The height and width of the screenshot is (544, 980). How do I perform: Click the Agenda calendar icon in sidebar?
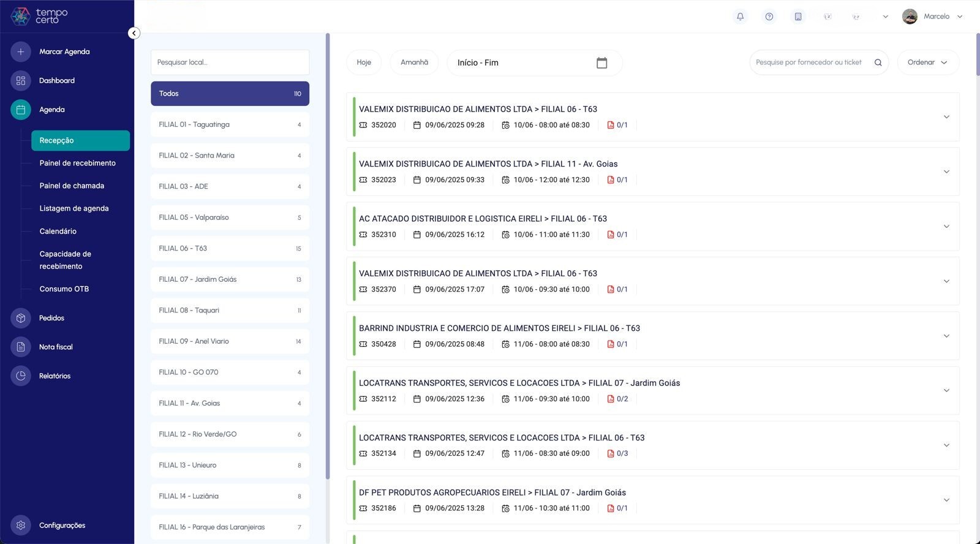coord(21,110)
